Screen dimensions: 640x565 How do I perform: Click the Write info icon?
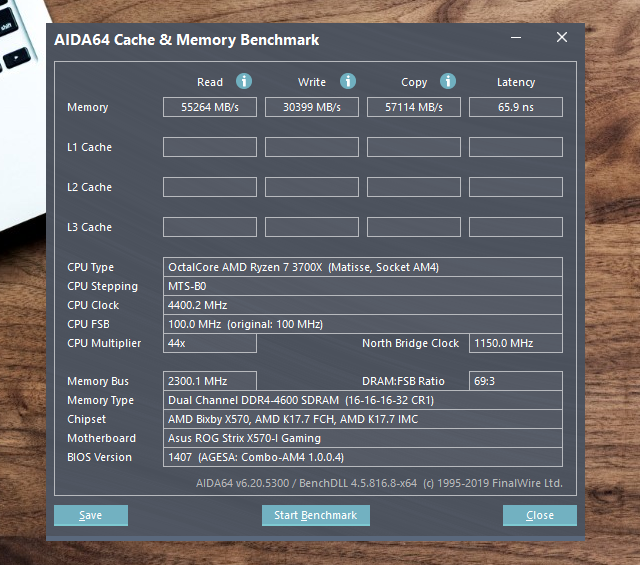click(348, 81)
